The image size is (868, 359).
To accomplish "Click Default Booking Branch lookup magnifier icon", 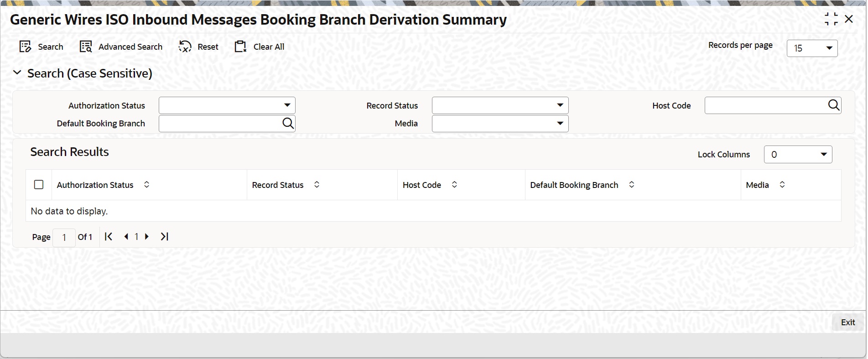I will point(288,123).
